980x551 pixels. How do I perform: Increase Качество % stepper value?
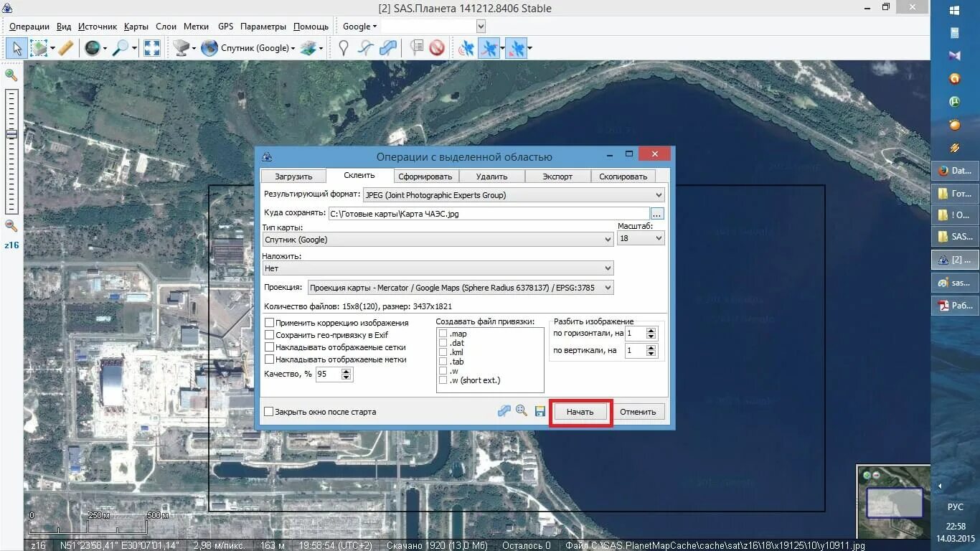point(347,371)
